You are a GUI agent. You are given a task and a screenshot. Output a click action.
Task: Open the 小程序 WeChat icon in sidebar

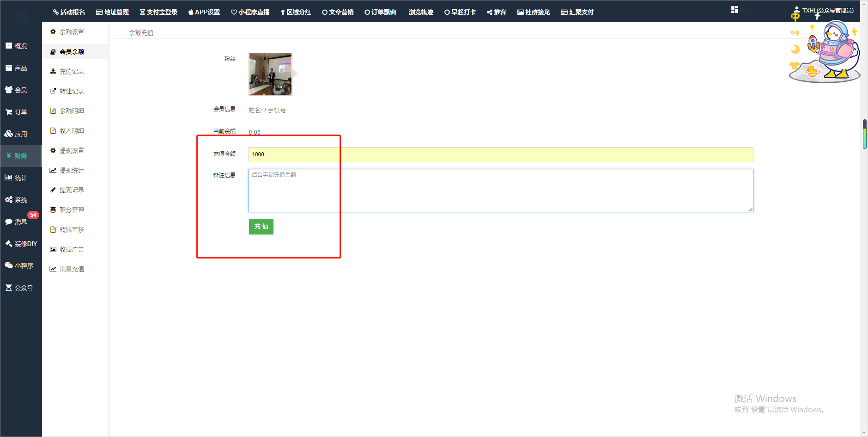9,265
